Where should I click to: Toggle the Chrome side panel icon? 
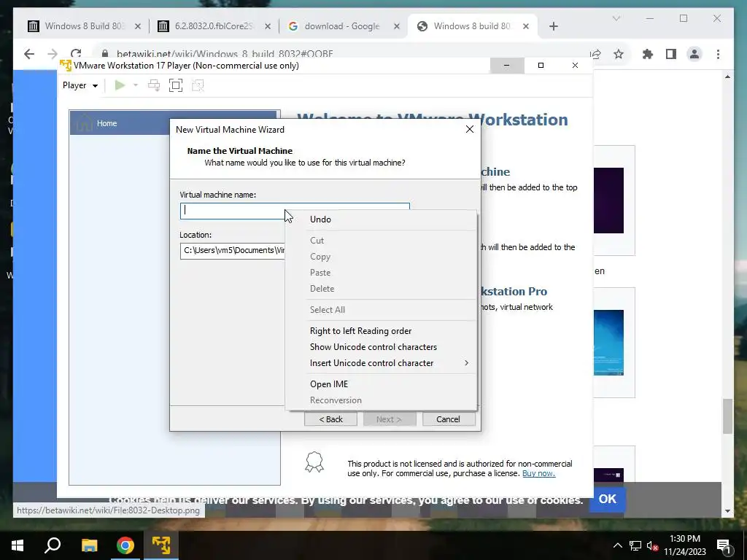click(671, 54)
